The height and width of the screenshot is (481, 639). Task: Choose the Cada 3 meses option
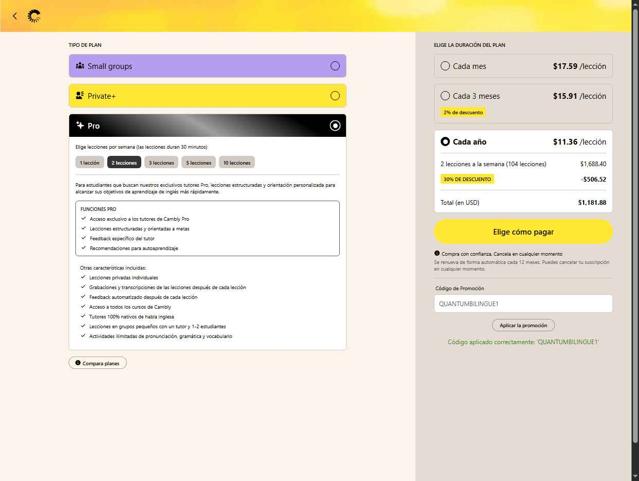[523, 104]
